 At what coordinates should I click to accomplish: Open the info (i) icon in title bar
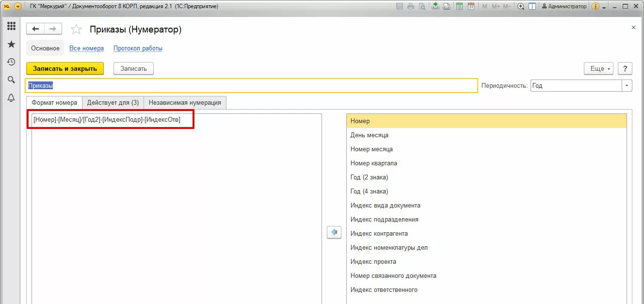coord(596,7)
